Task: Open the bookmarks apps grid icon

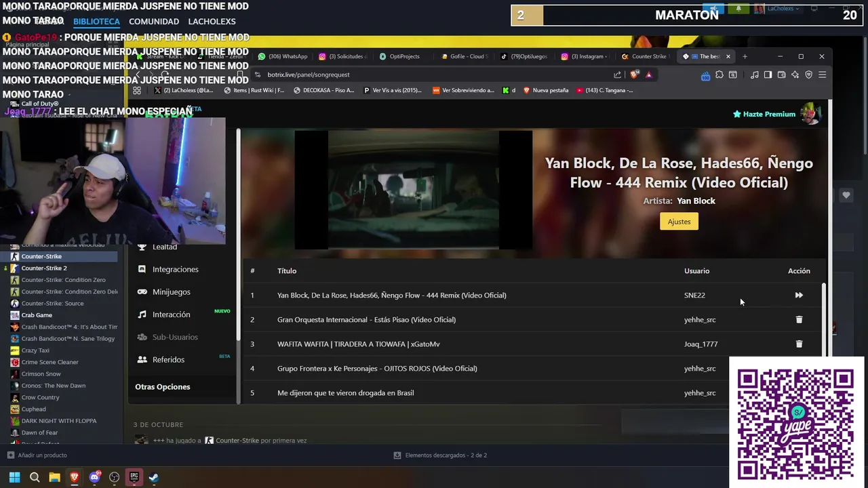Action: pyautogui.click(x=137, y=90)
